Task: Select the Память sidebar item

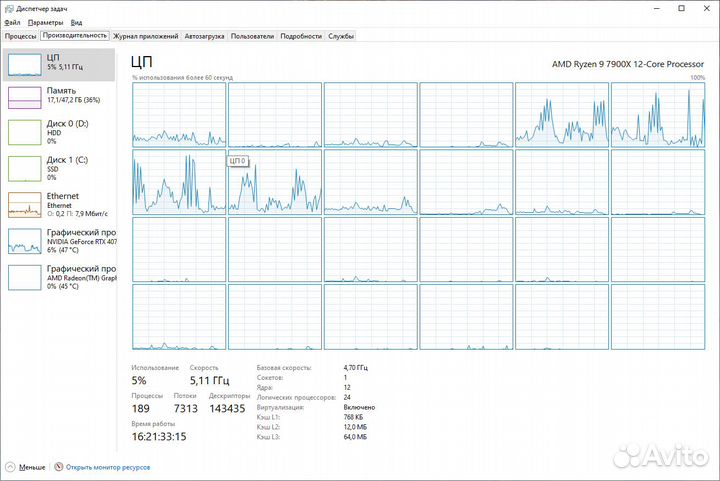Action: pos(59,97)
